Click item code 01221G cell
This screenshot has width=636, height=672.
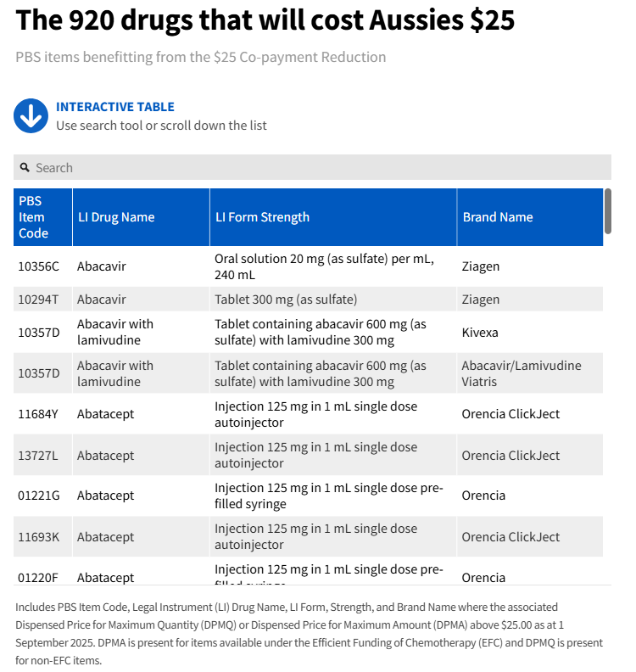[x=43, y=496]
